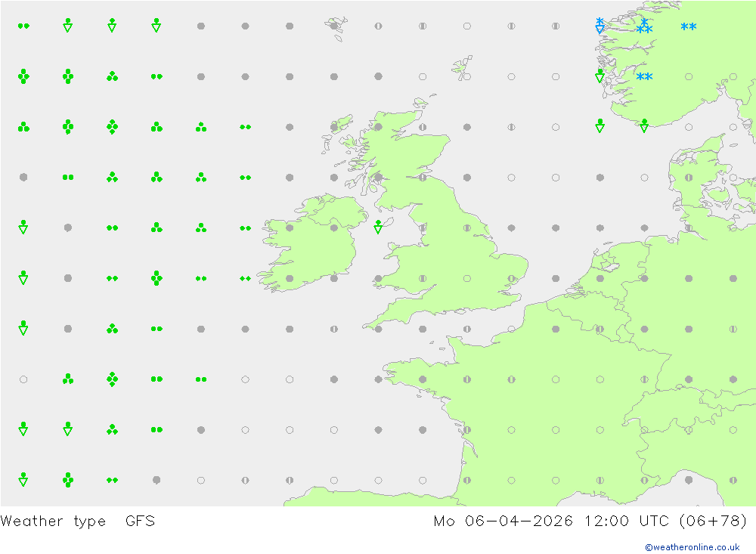Click the green shower symbol near the Isle of Man
This screenshot has height=554, width=756.
tap(379, 227)
